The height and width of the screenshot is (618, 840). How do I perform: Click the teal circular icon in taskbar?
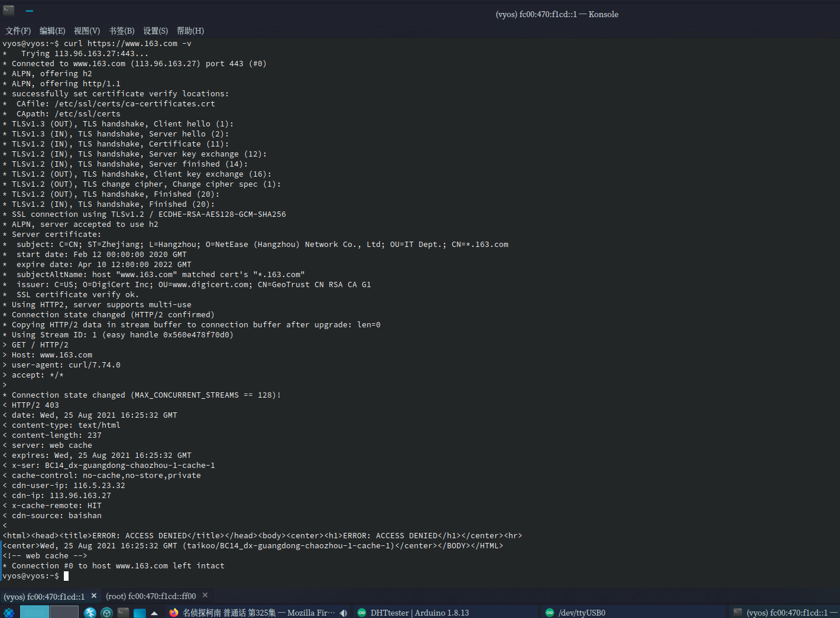pyautogui.click(x=106, y=613)
